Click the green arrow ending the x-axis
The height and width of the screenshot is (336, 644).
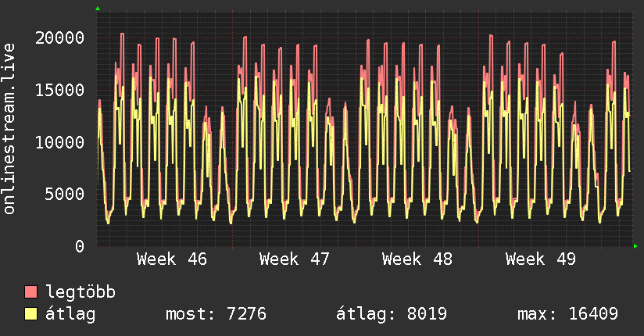tap(636, 246)
